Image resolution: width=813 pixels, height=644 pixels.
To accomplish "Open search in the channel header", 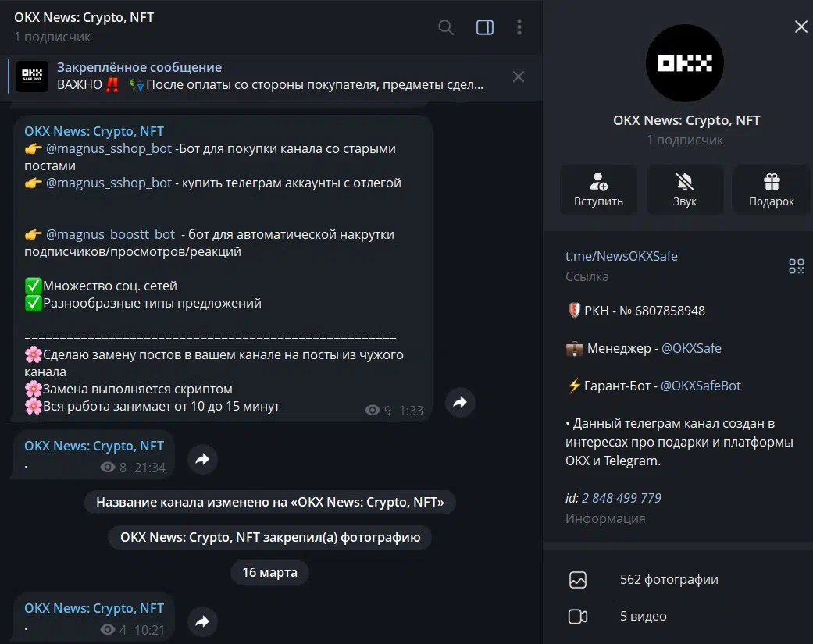I will coord(446,27).
